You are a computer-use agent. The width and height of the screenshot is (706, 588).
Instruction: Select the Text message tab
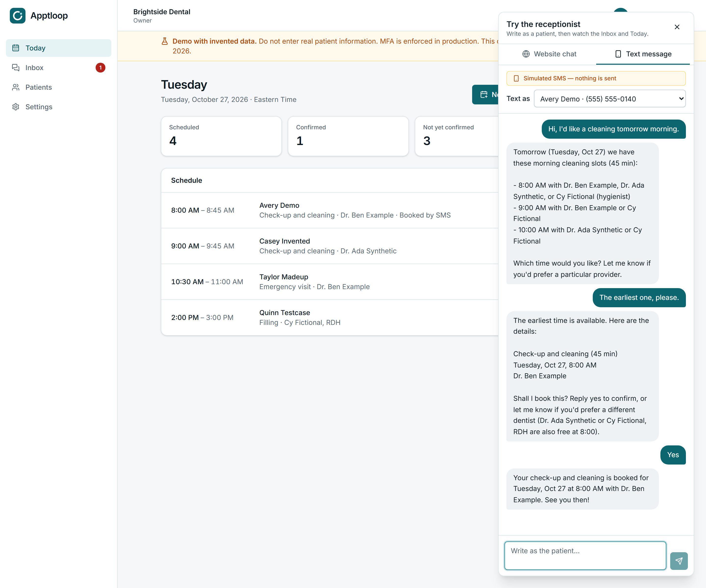point(643,54)
